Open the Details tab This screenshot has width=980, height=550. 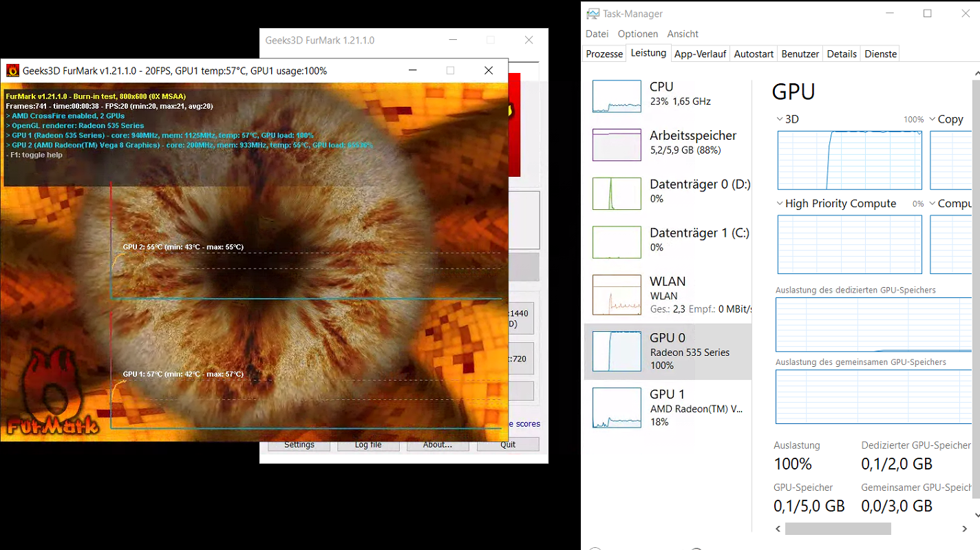point(842,54)
